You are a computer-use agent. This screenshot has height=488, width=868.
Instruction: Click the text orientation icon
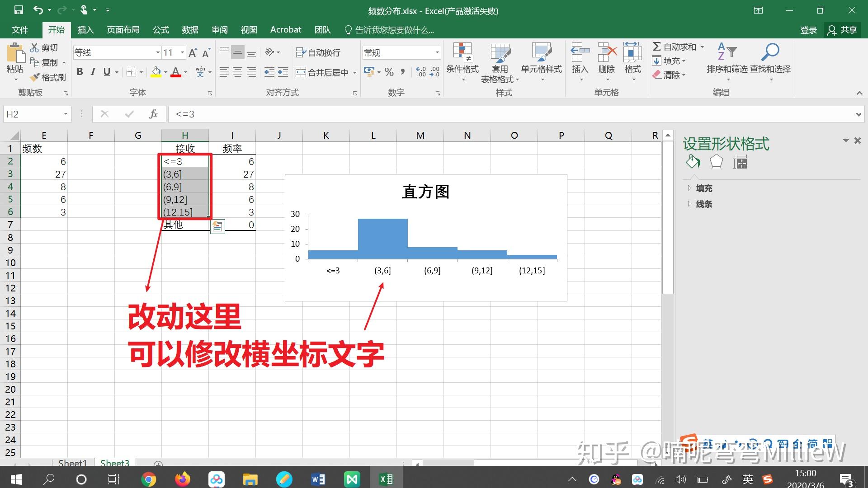coord(270,52)
